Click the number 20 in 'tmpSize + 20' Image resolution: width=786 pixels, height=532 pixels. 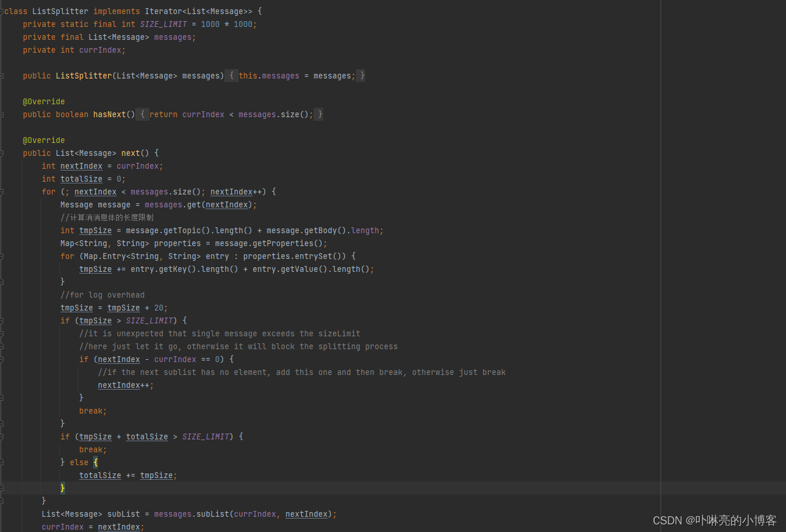click(x=159, y=308)
